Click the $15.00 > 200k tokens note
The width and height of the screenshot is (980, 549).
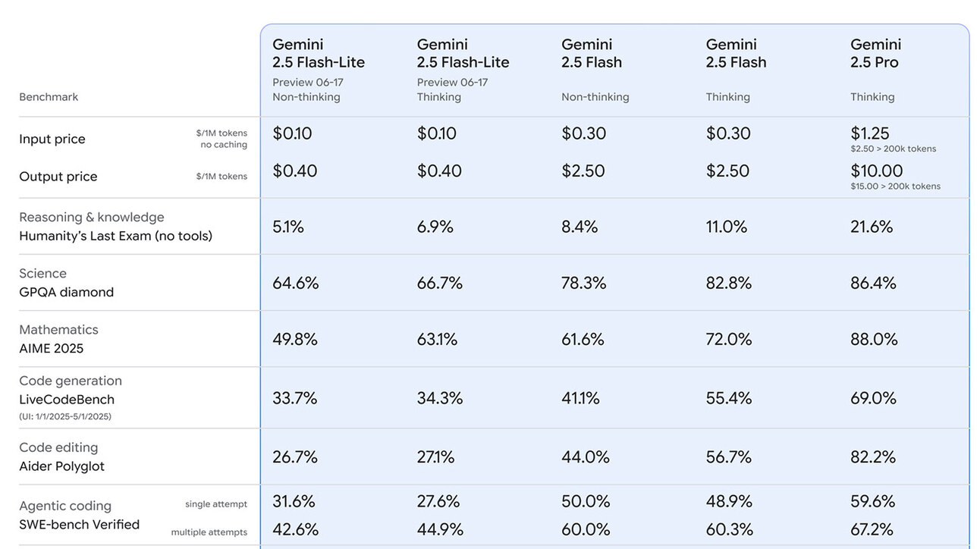tap(895, 187)
